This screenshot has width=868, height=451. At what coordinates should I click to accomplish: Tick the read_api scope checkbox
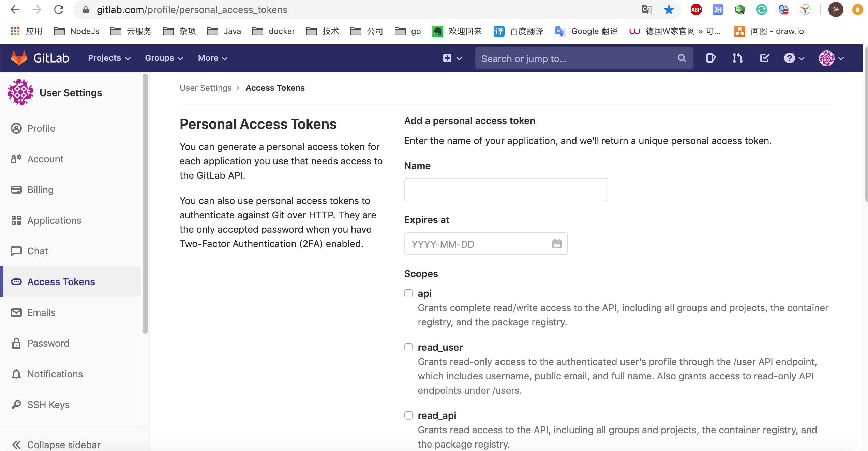[x=408, y=416]
